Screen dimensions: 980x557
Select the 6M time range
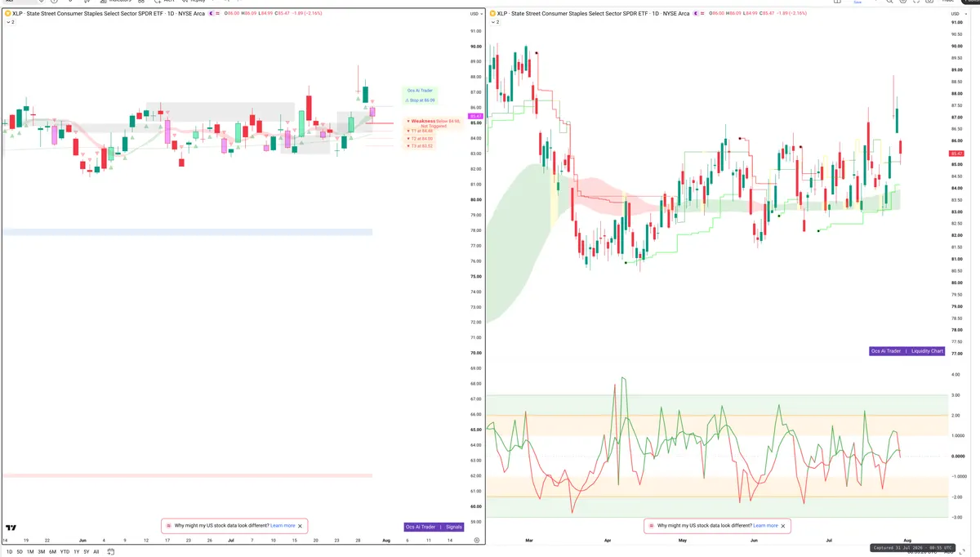pyautogui.click(x=52, y=552)
